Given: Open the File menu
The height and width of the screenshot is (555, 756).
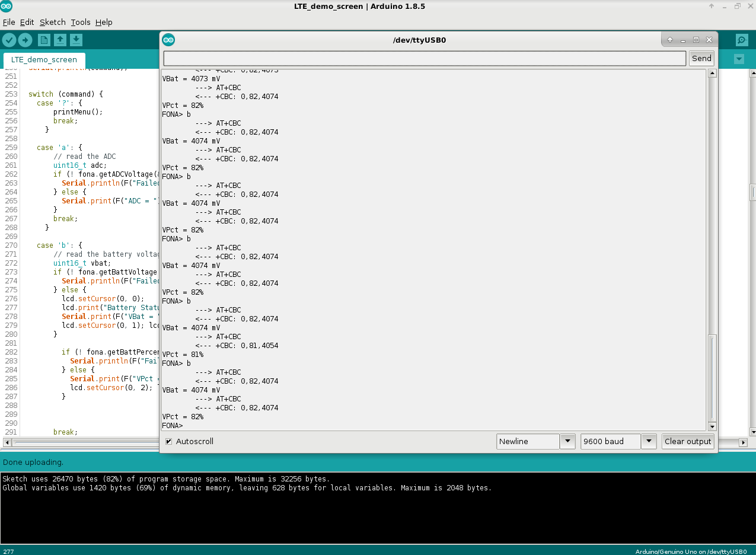Looking at the screenshot, I should coord(9,22).
